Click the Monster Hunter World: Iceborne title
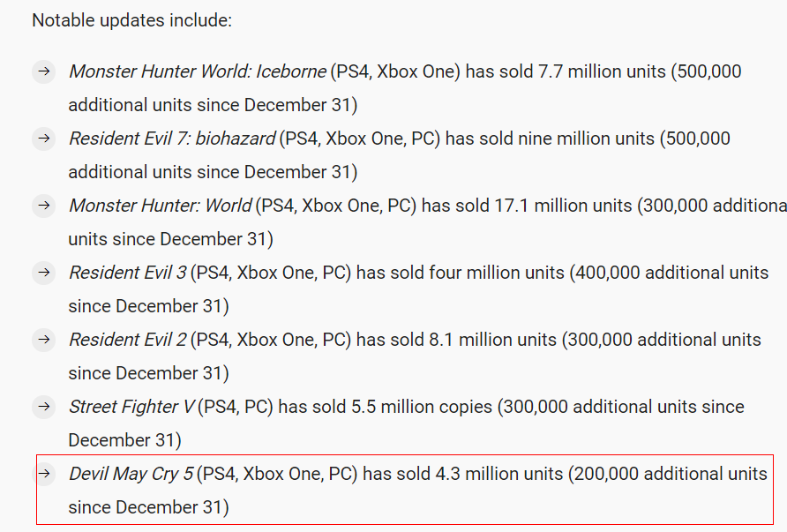Image resolution: width=787 pixels, height=532 pixels. [198, 71]
